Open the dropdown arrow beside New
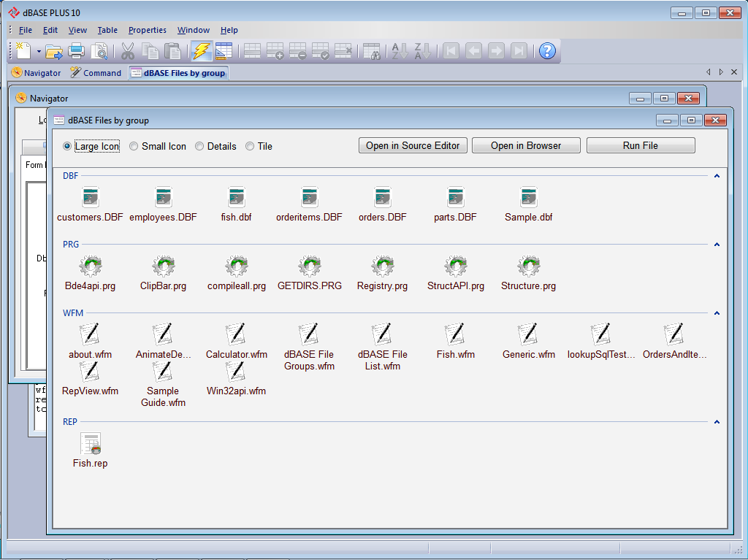The image size is (748, 560). pyautogui.click(x=39, y=51)
